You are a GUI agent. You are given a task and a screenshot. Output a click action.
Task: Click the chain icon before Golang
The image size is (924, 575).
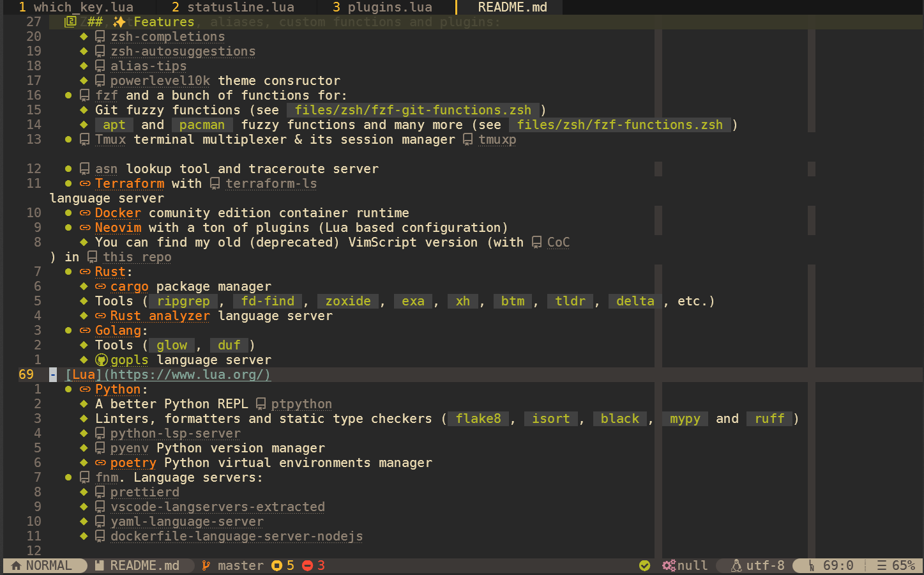click(x=85, y=330)
